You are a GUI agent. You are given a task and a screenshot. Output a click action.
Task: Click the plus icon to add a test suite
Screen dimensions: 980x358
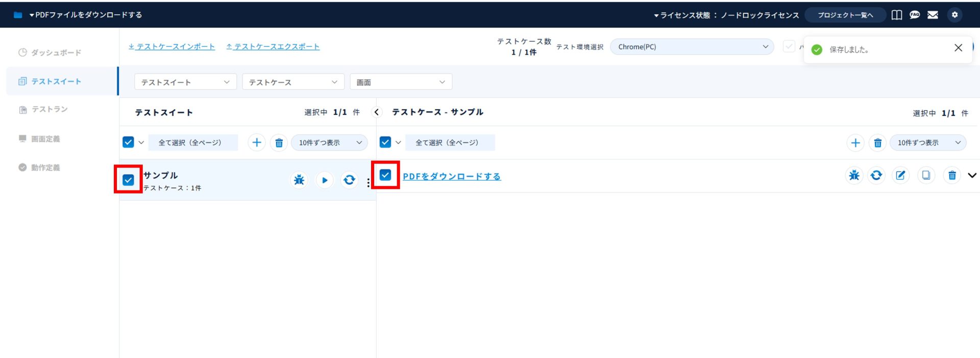pos(257,142)
